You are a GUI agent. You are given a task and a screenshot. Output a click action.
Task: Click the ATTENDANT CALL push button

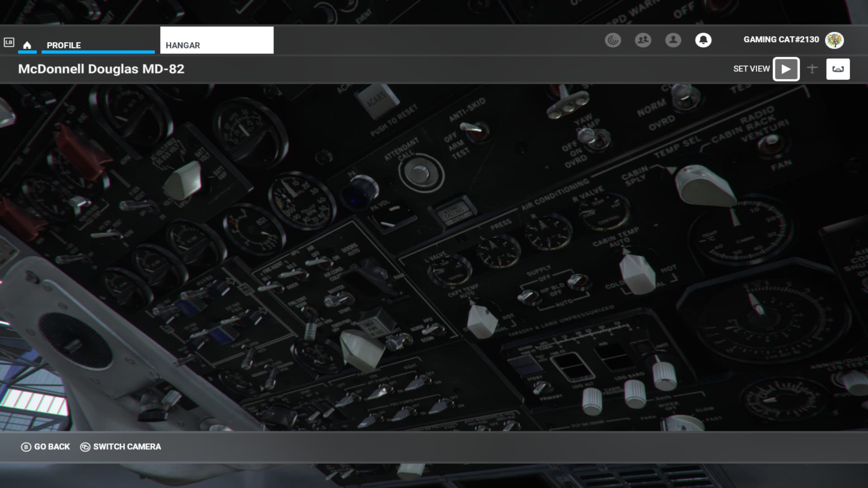point(420,174)
